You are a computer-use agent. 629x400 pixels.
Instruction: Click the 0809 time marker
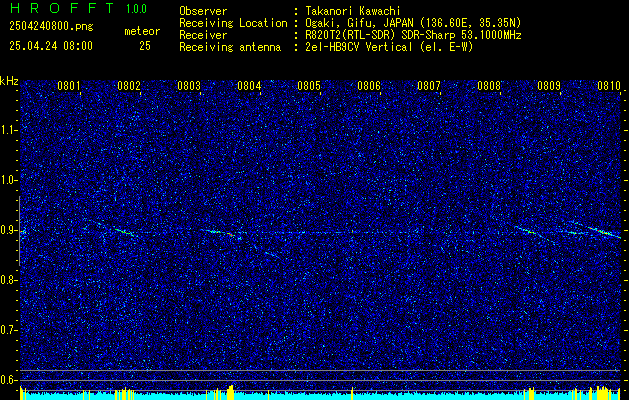549,86
